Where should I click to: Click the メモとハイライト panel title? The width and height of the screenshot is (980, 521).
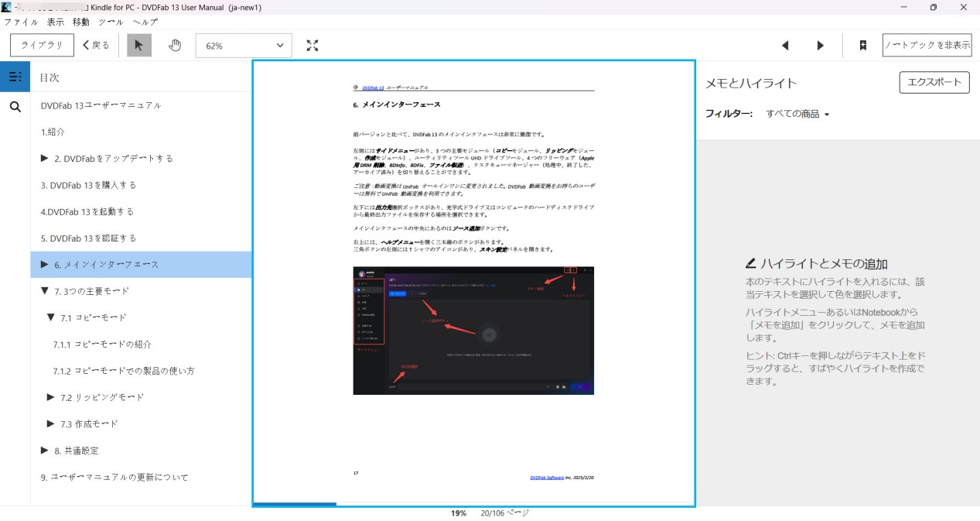751,83
